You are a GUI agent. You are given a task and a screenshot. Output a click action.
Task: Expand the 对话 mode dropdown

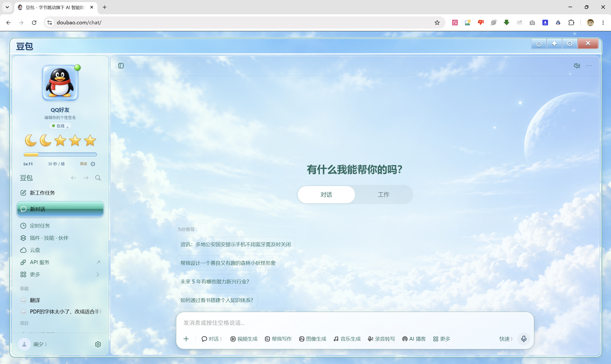[x=212, y=339]
